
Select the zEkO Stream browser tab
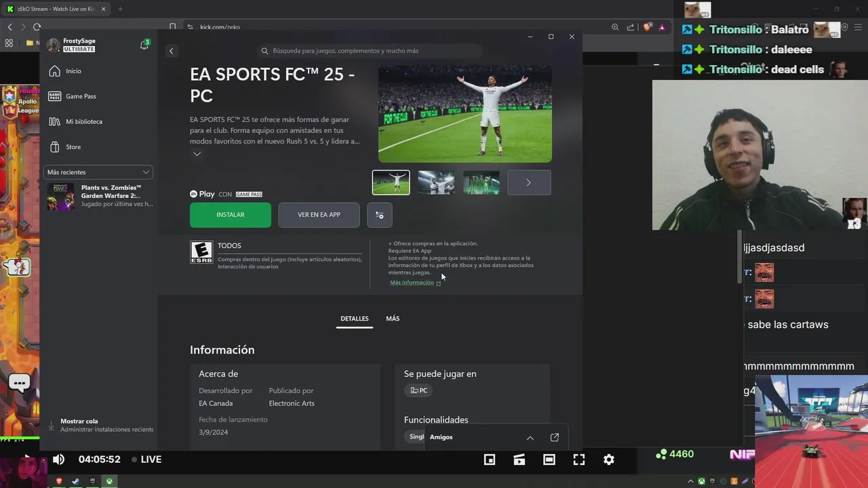(x=56, y=9)
